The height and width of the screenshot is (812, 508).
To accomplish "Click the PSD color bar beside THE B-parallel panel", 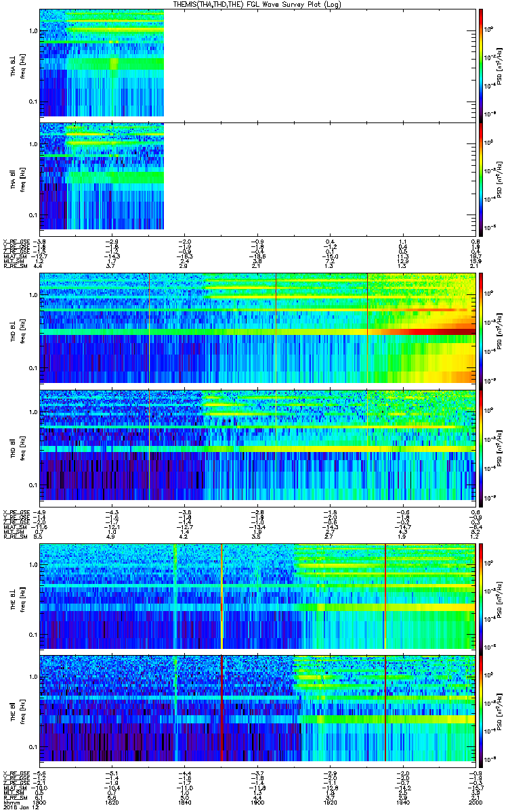I will [480, 710].
